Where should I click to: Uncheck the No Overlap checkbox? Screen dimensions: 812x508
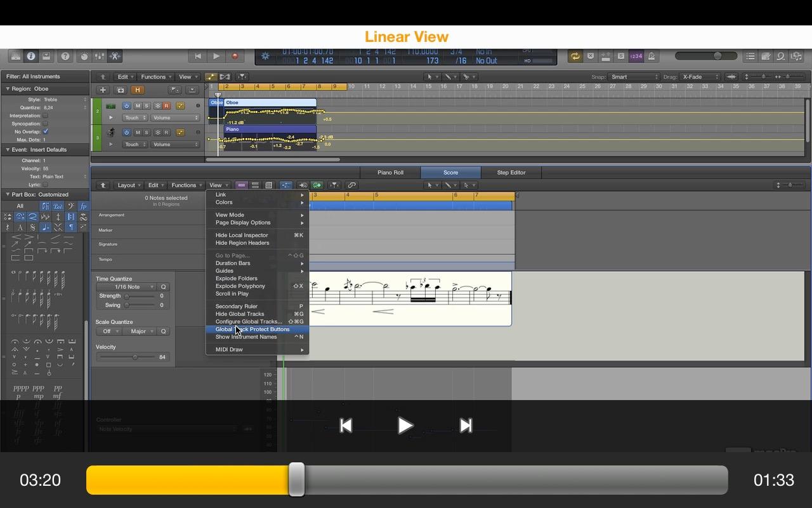click(x=45, y=131)
